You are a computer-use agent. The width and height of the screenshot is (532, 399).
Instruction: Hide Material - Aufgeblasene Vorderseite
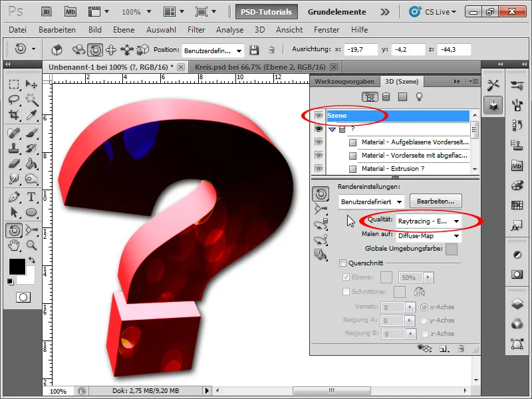pos(319,142)
